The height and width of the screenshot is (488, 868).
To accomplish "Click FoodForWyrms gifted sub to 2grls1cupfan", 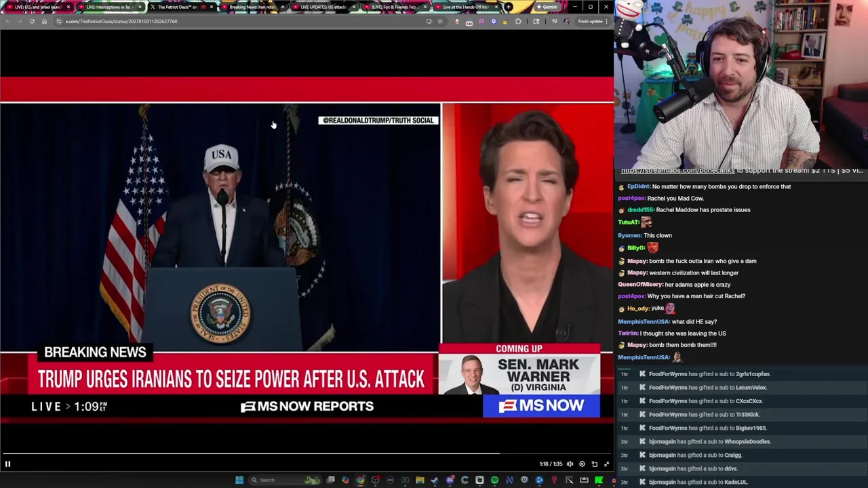I will [x=709, y=374].
